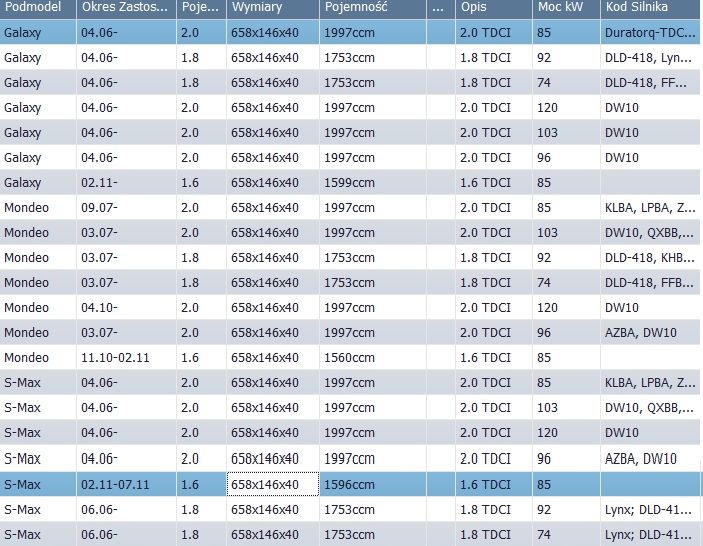This screenshot has height=546, width=703.
Task: Select the 120 kW cell in the S-Max row
Action: pyautogui.click(x=566, y=433)
